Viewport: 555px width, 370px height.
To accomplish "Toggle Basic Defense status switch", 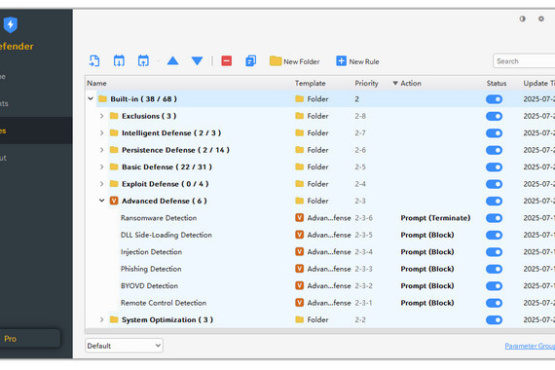I will point(494,167).
